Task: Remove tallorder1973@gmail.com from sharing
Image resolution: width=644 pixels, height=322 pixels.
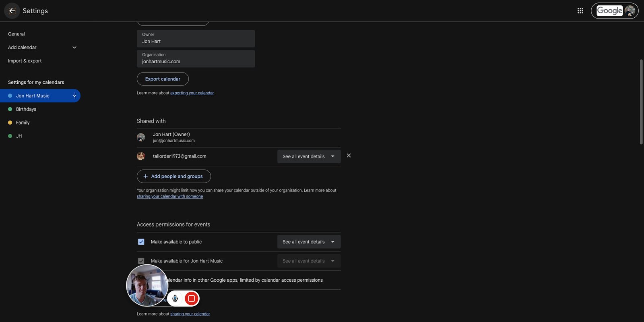Action: pos(349,156)
